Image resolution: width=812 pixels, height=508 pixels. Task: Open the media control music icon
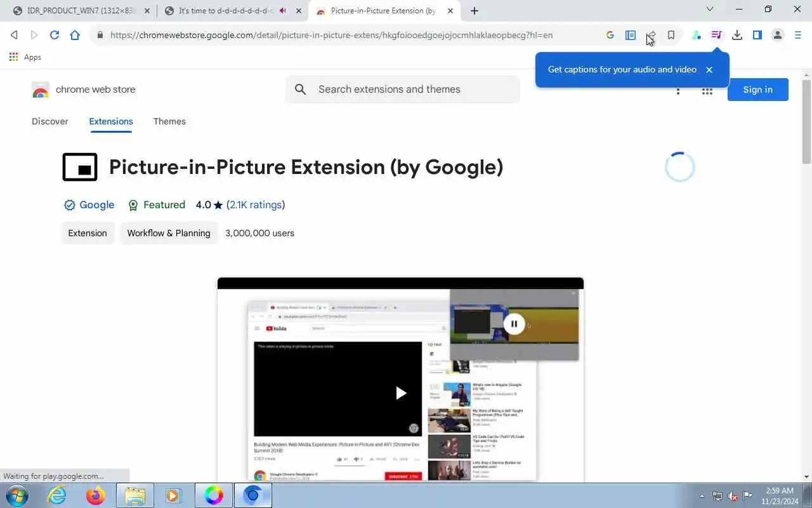[x=717, y=35]
